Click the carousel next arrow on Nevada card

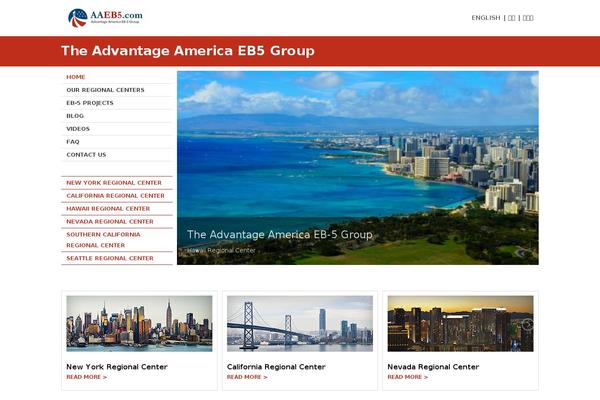click(528, 324)
